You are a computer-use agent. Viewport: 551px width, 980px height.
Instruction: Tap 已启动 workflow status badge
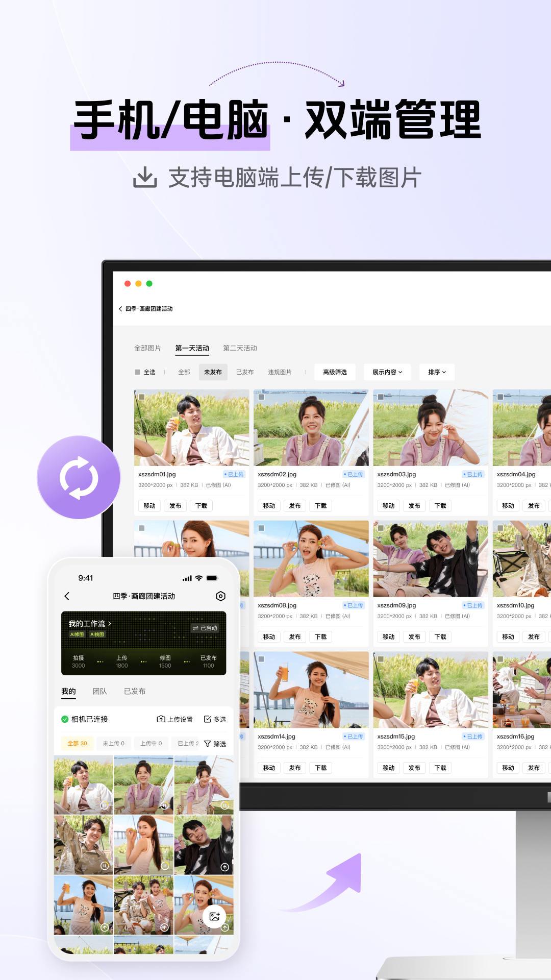point(205,628)
